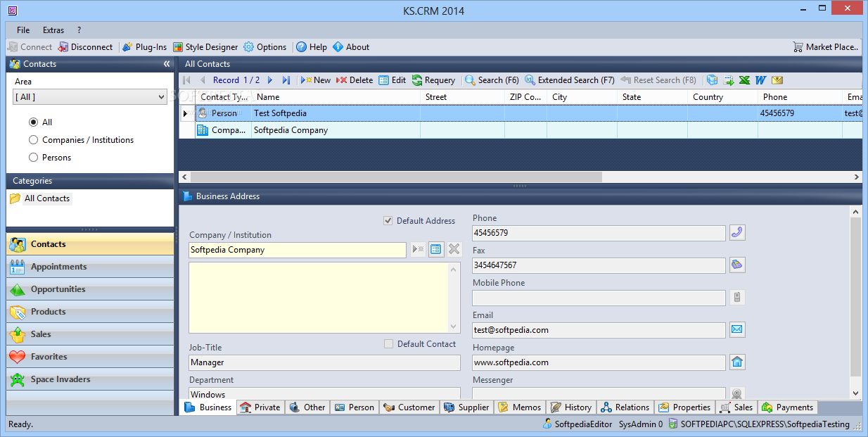Open Plug-Ins from toolbar
The height and width of the screenshot is (437, 868).
pyautogui.click(x=145, y=47)
